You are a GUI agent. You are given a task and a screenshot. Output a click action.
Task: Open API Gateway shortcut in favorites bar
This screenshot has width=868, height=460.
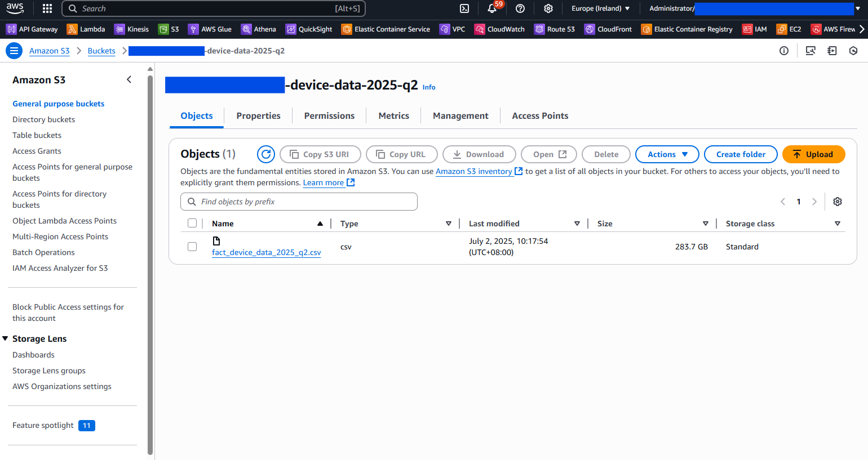click(x=32, y=29)
